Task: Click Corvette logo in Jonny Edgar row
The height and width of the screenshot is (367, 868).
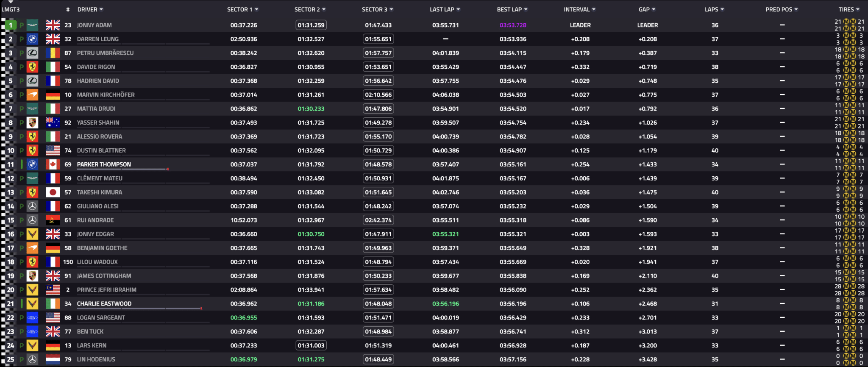Action: pyautogui.click(x=33, y=234)
